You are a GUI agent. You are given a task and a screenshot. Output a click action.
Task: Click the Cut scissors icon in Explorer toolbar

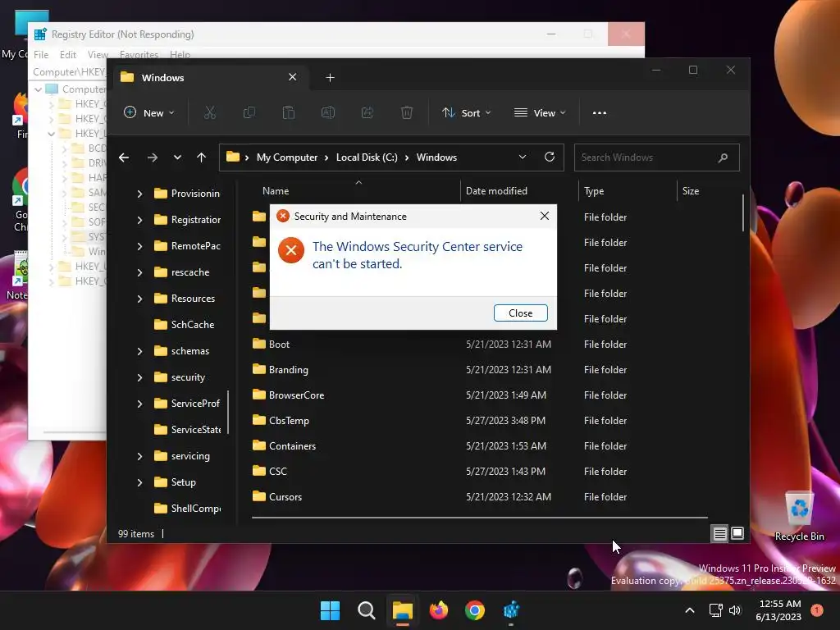(209, 113)
